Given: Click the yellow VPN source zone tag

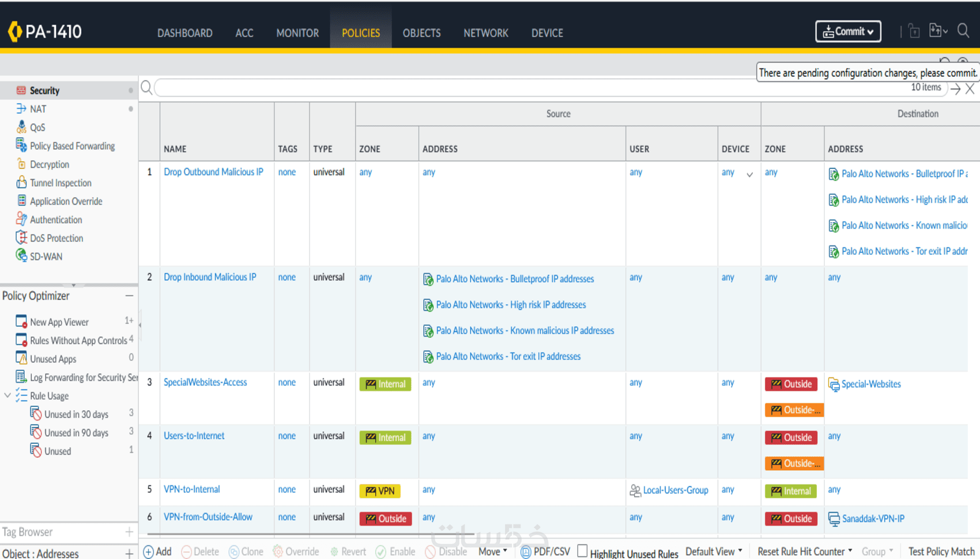Looking at the screenshot, I should (x=380, y=491).
